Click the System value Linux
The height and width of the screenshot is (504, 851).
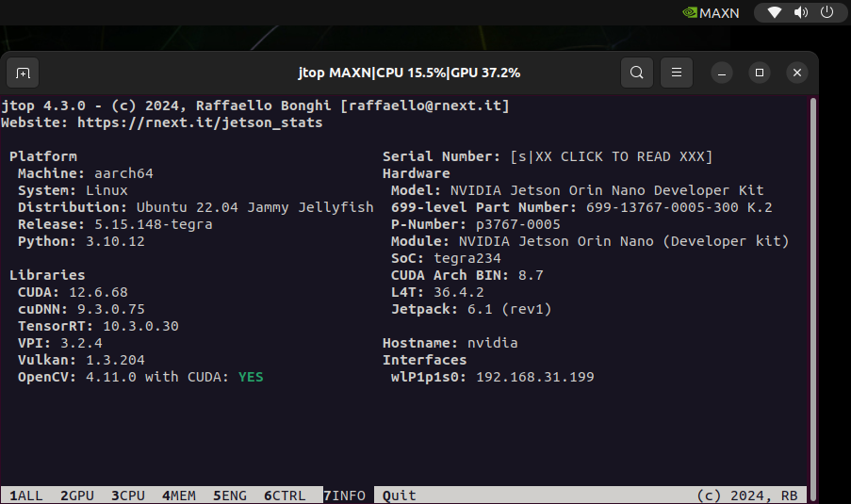click(x=106, y=190)
